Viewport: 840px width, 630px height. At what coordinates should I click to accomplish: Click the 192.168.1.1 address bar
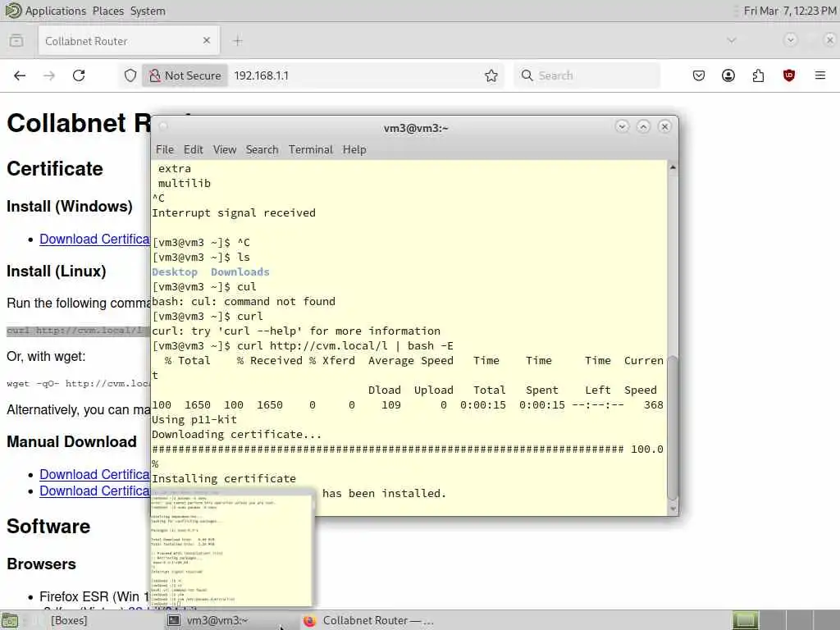coord(354,75)
